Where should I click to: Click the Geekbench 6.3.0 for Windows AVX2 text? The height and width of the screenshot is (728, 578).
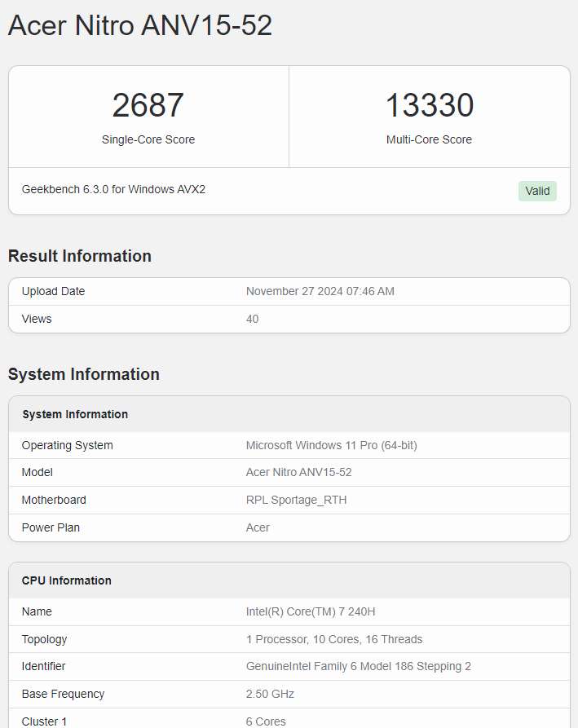(x=113, y=189)
